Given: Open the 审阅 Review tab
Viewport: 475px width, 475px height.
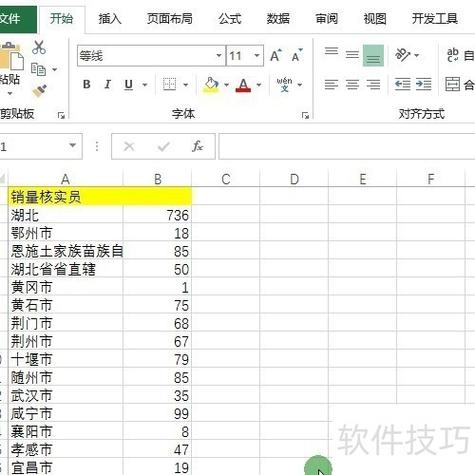Looking at the screenshot, I should 327,19.
